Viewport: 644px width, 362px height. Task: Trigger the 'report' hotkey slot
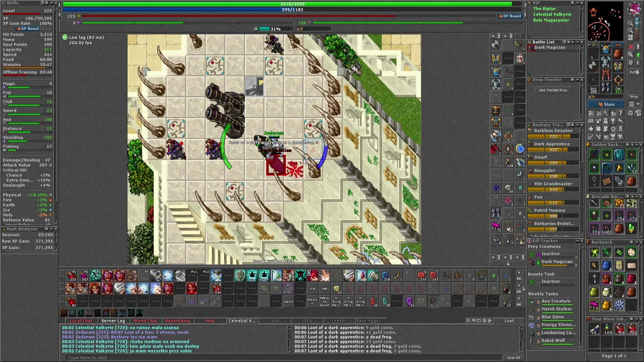[x=288, y=301]
